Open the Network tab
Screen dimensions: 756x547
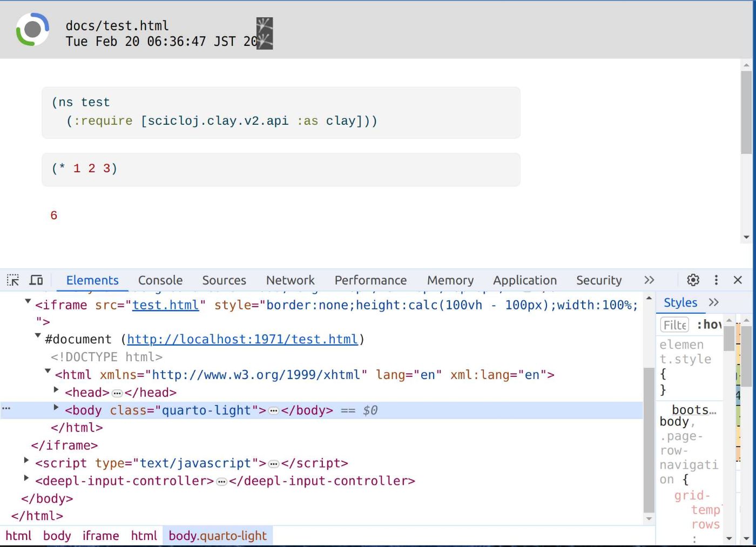pos(291,280)
